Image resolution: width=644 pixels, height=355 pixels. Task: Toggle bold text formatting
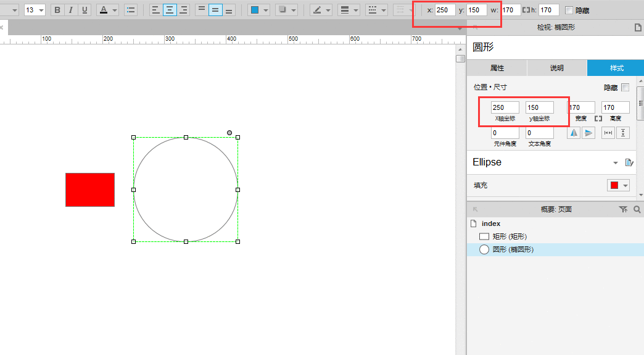coord(57,10)
